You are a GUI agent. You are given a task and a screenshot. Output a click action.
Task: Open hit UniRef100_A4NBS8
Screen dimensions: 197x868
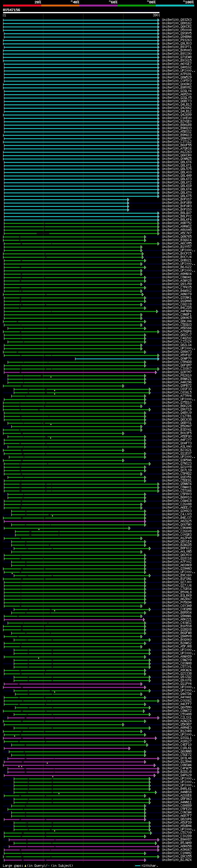(x=177, y=792)
